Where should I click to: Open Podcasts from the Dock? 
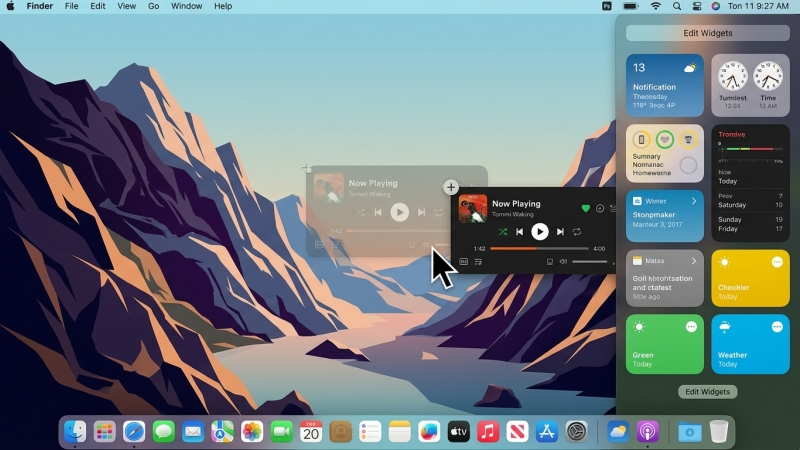point(647,432)
